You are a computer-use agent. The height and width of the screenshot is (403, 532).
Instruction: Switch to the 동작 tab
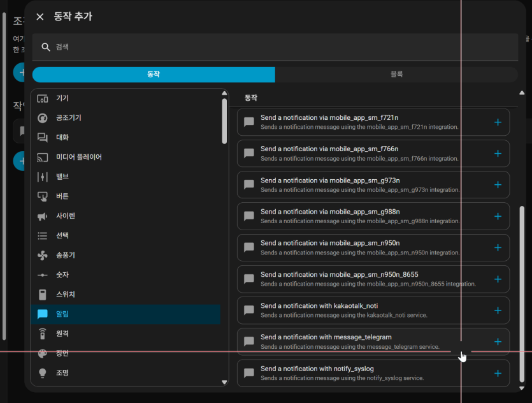154,74
